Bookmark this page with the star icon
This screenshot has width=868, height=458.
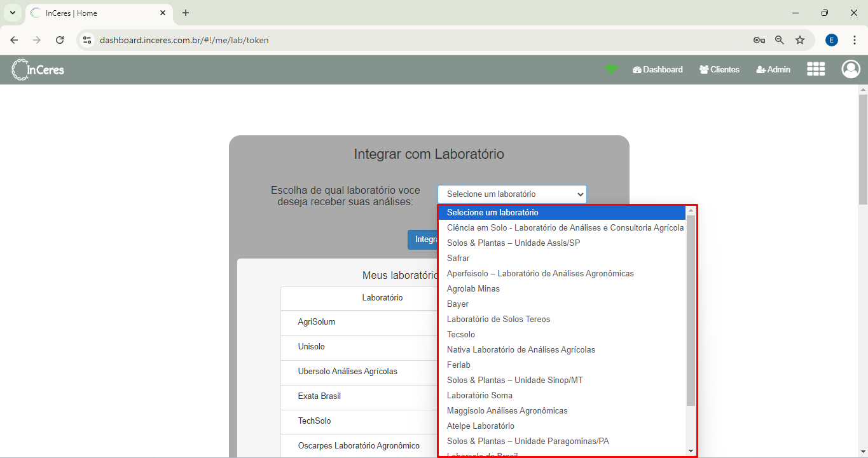click(800, 40)
